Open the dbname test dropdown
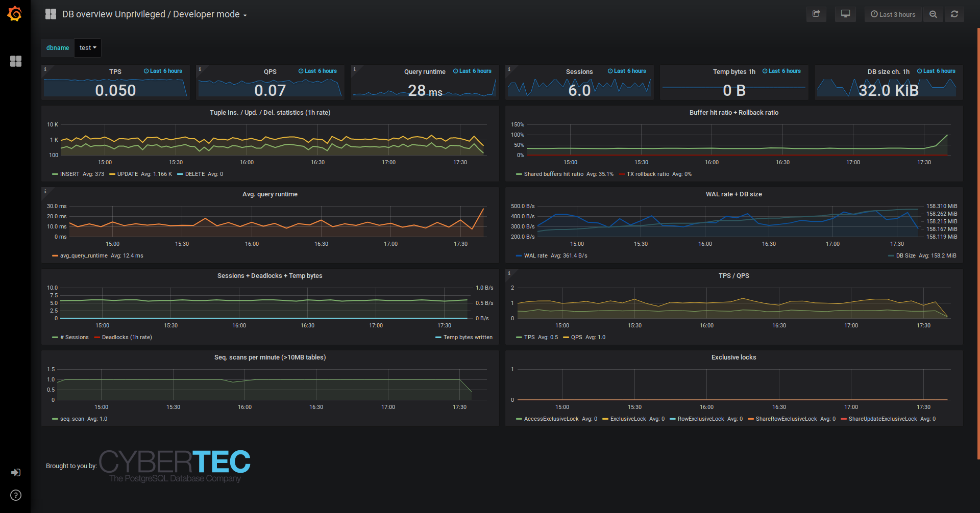This screenshot has height=513, width=980. [88, 48]
